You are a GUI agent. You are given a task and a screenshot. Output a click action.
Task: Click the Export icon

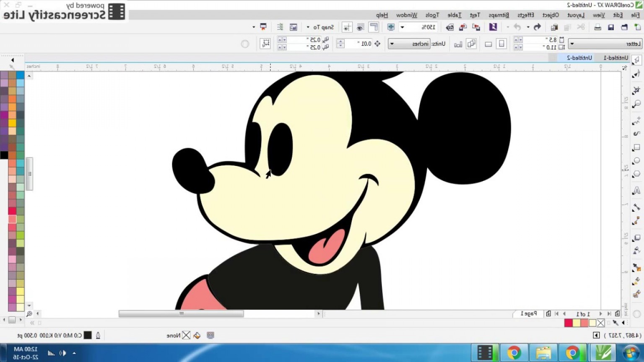click(x=463, y=27)
